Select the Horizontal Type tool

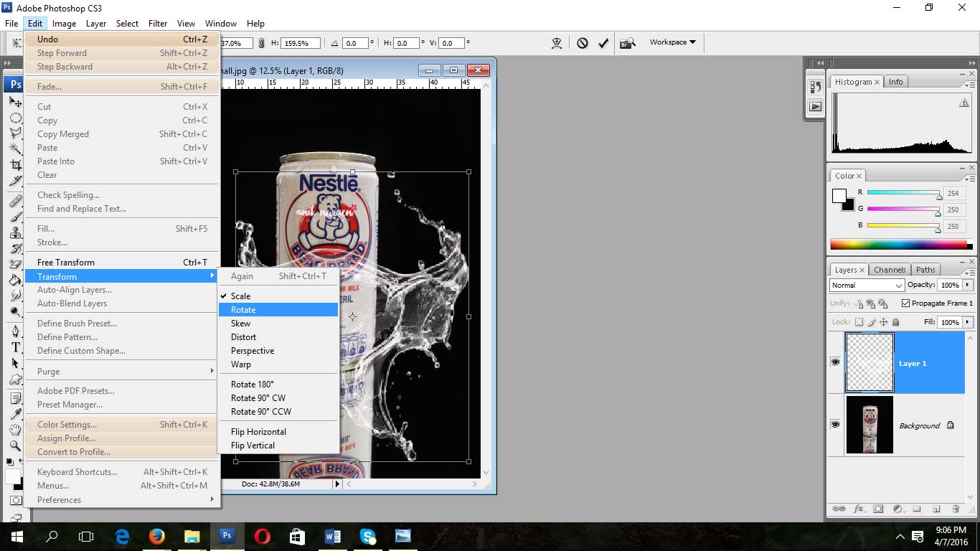15,347
